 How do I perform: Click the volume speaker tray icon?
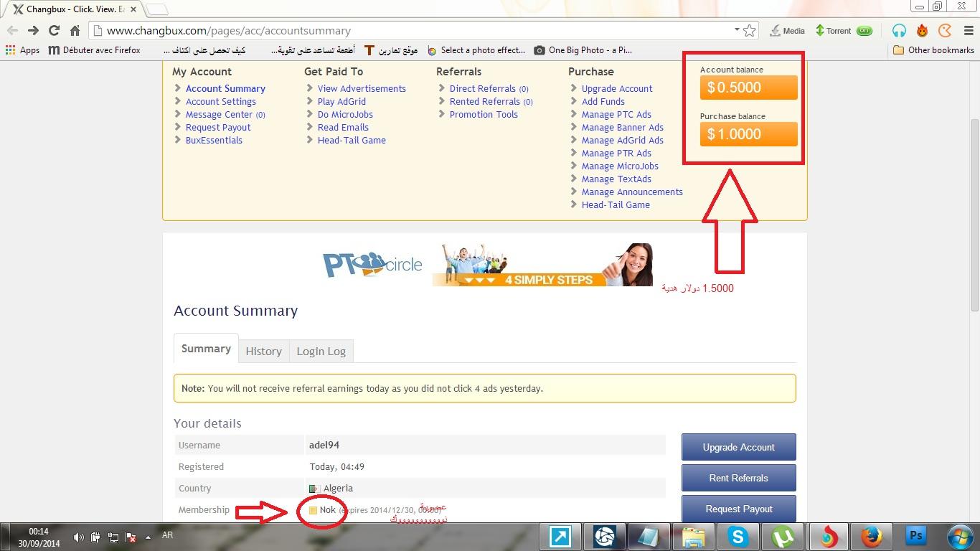pos(78,537)
